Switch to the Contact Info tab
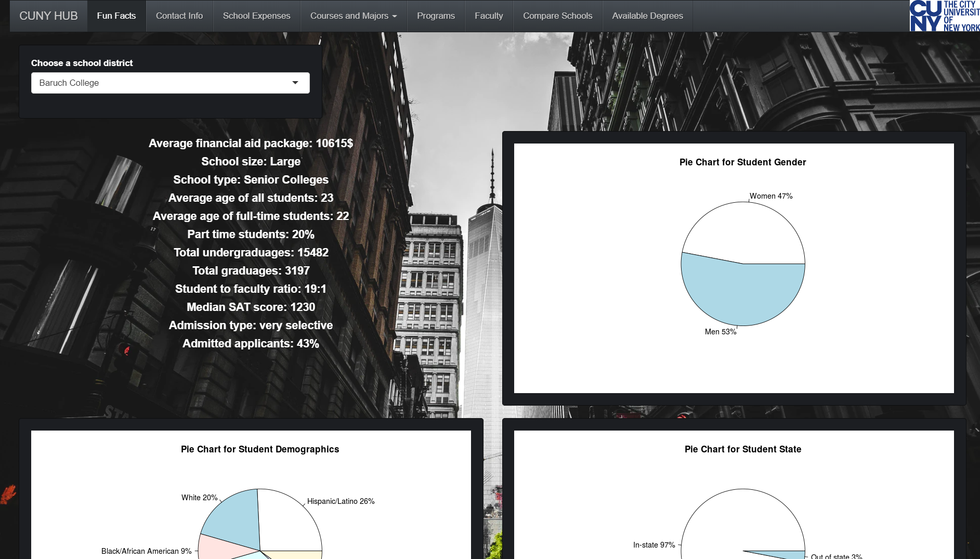This screenshot has height=559, width=980. point(179,16)
